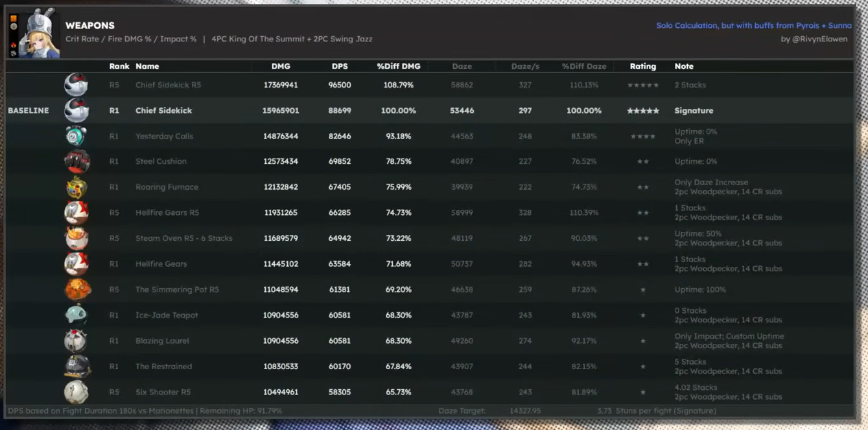Screen dimensions: 868x430
Task: Select the Steel Cushion weapon icon
Action: [x=76, y=161]
